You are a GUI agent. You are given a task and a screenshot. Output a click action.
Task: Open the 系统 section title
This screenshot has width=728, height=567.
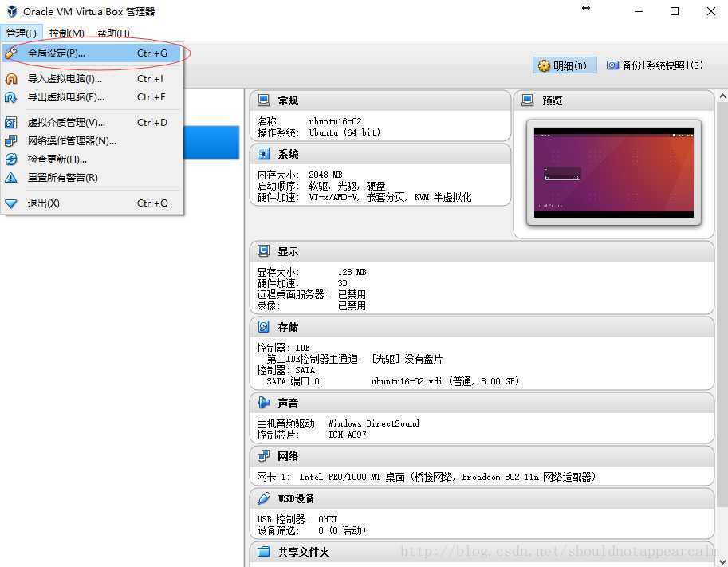[288, 154]
